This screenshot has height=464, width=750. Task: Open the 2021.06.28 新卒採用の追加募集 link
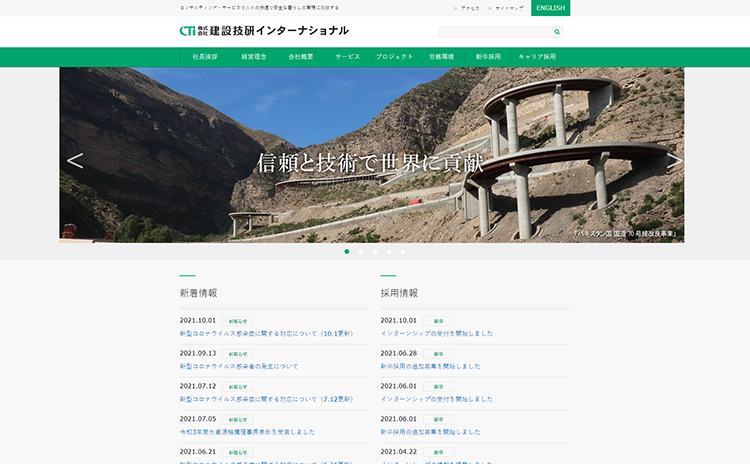(x=437, y=367)
